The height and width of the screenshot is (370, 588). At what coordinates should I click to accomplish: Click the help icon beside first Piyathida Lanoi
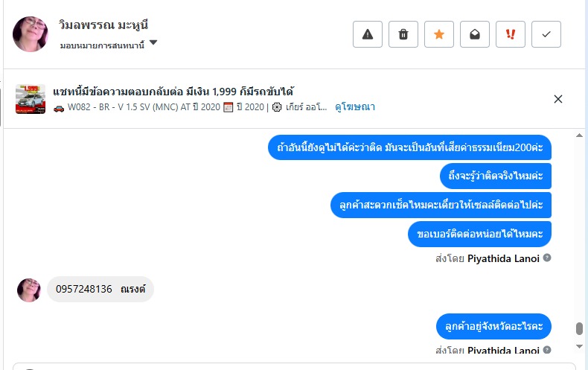coord(547,258)
